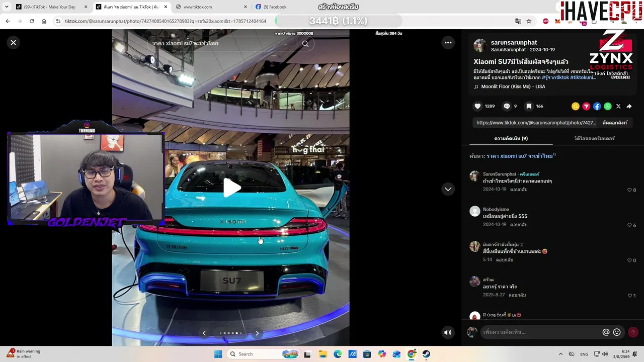Reply to the comment dated 2025-8-27
This screenshot has height=362, width=644.
coord(517,295)
